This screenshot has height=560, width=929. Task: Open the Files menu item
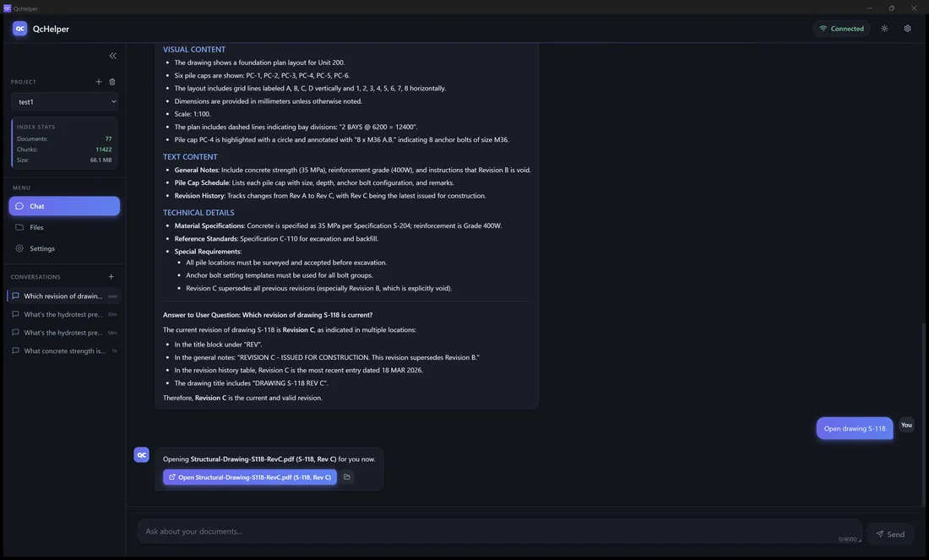point(64,227)
